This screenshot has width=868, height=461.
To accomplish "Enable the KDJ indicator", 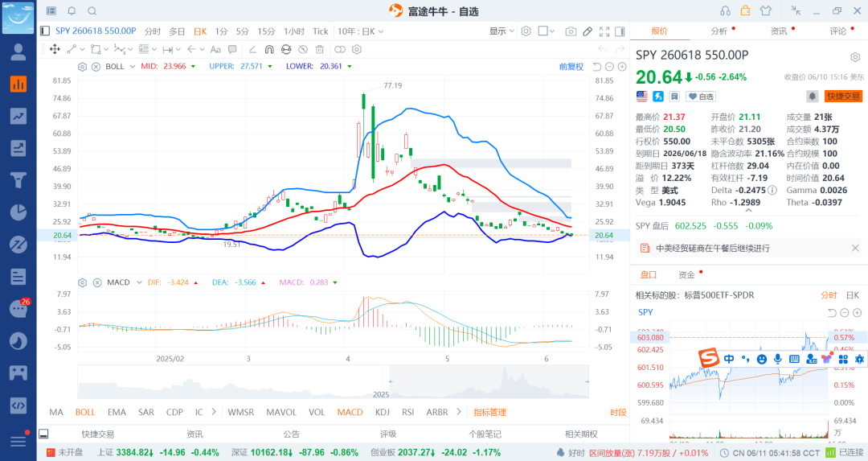I will [x=383, y=412].
